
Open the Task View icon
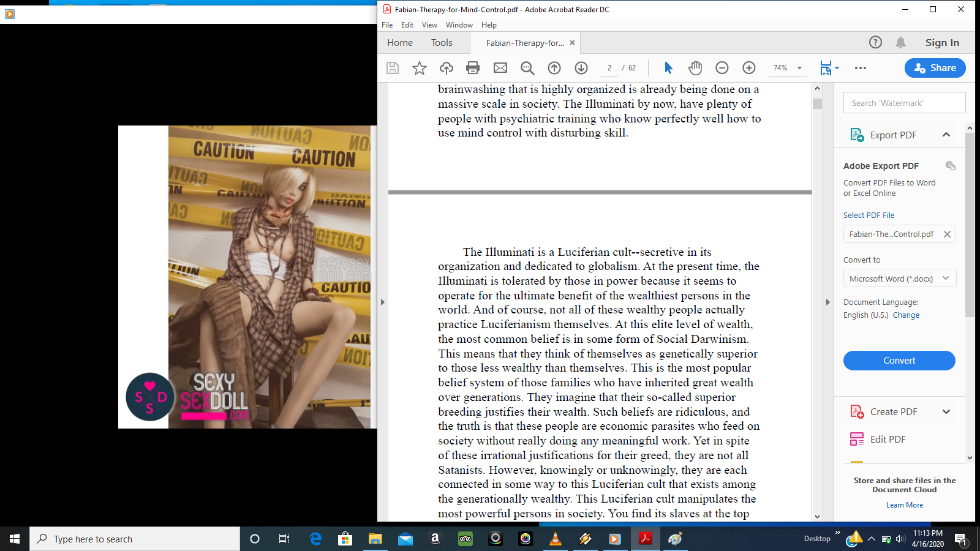[x=284, y=539]
